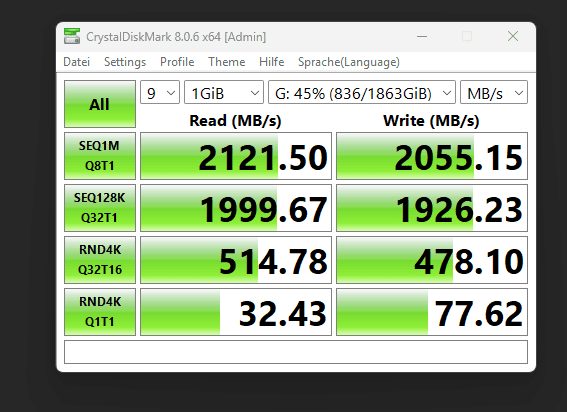Screen dimensions: 567x412
Task: Open the Profile menu
Action: (x=177, y=62)
